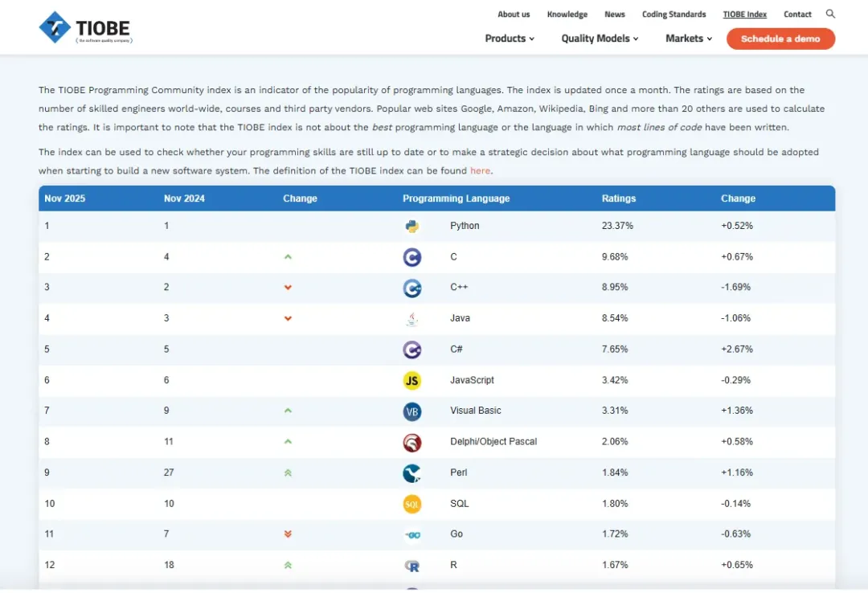868x593 pixels.
Task: Click red down arrow in C++ row
Action: click(x=288, y=288)
